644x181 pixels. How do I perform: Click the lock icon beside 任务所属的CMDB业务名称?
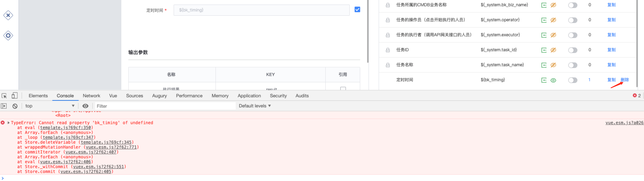point(388,5)
